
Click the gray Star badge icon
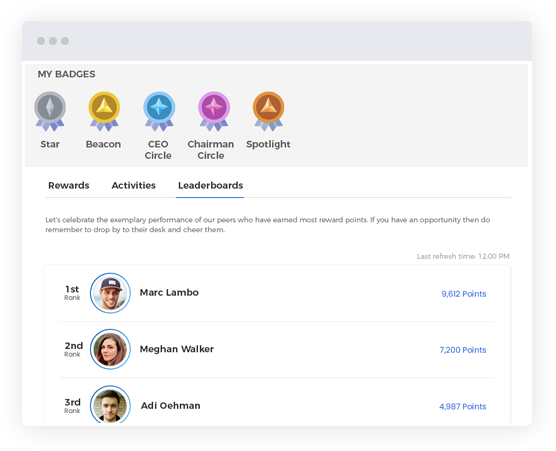50,111
